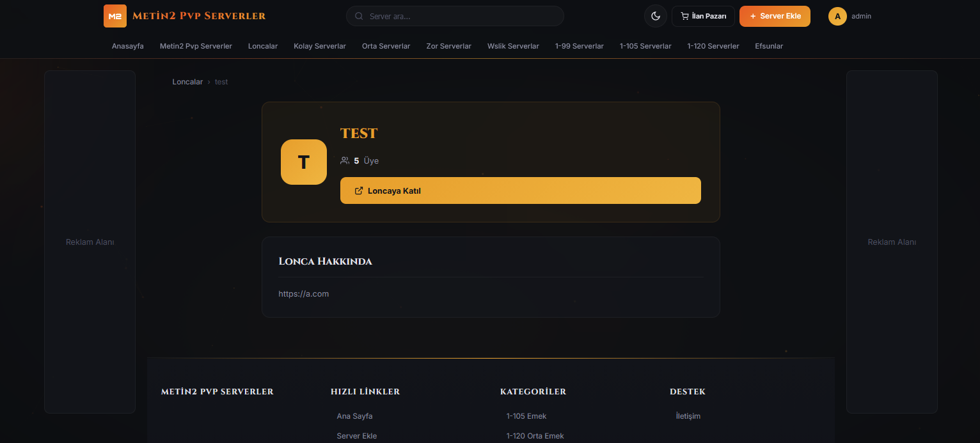Screen dimensions: 980x443
Task: Click the M2 site logo icon
Action: [x=115, y=16]
